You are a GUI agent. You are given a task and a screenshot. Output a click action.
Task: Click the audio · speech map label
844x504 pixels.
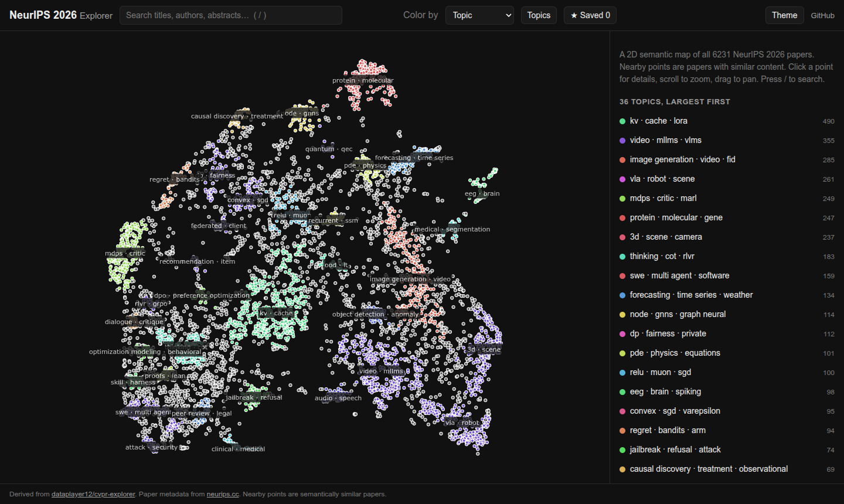(338, 398)
